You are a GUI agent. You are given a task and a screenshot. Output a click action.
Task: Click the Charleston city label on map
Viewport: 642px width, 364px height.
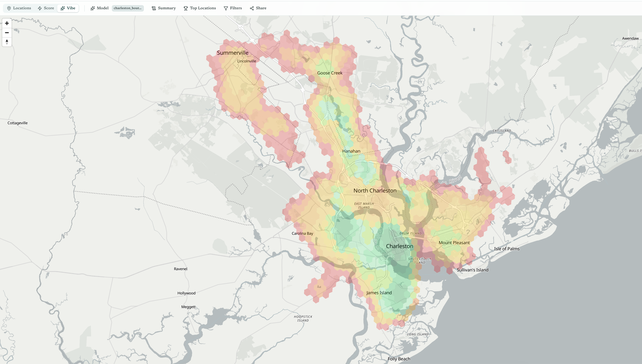pyautogui.click(x=399, y=246)
